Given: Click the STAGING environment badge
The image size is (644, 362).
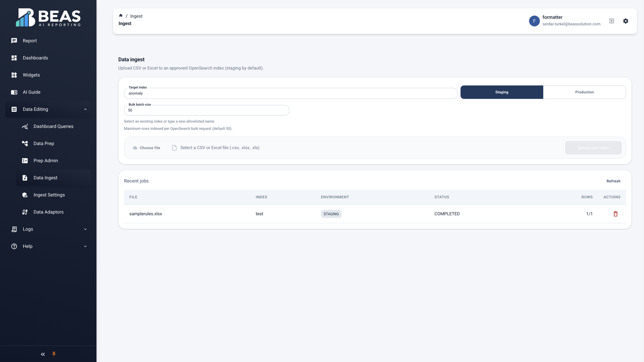Looking at the screenshot, I should [331, 214].
